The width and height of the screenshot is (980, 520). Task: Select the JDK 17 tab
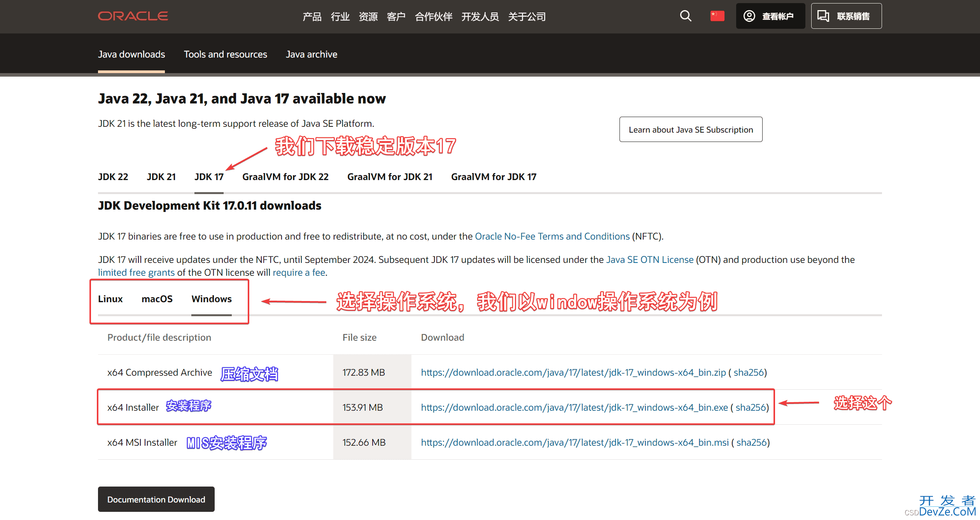pos(209,177)
